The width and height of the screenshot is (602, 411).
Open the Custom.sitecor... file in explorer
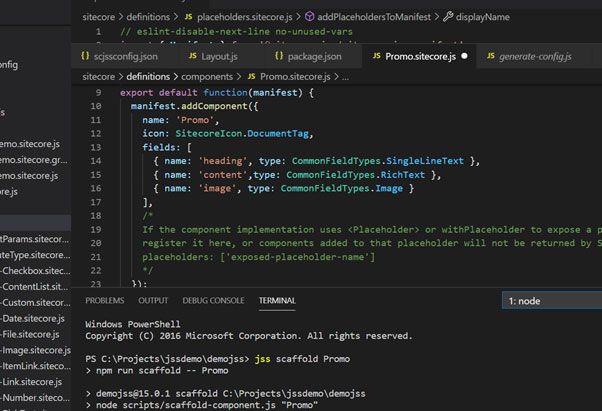pyautogui.click(x=36, y=302)
